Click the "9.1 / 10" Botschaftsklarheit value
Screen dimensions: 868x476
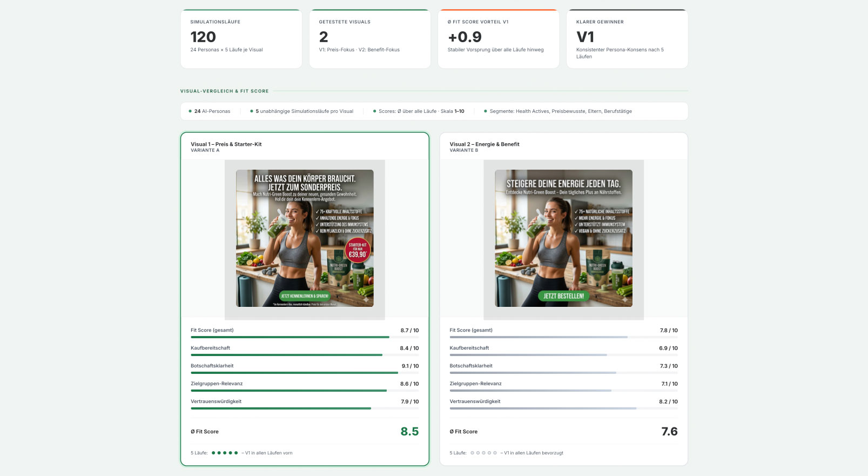(410, 366)
